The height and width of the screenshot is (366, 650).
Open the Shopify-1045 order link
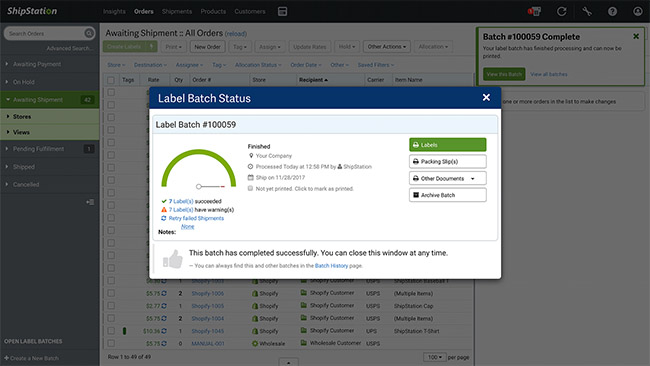[207, 331]
